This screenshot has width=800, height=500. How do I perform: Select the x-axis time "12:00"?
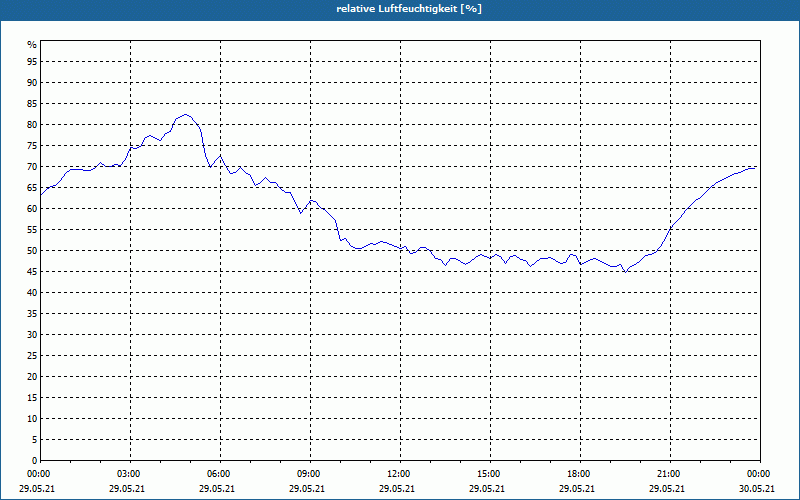click(x=400, y=474)
